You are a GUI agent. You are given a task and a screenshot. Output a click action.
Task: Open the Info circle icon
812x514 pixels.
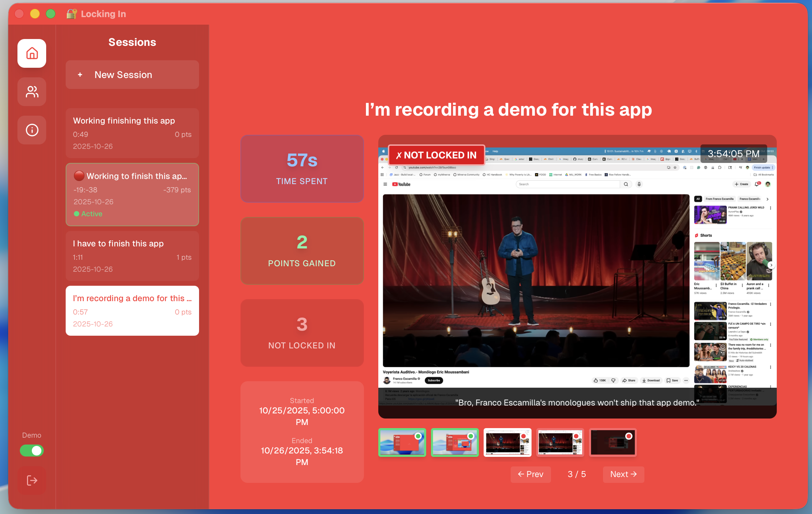click(32, 130)
